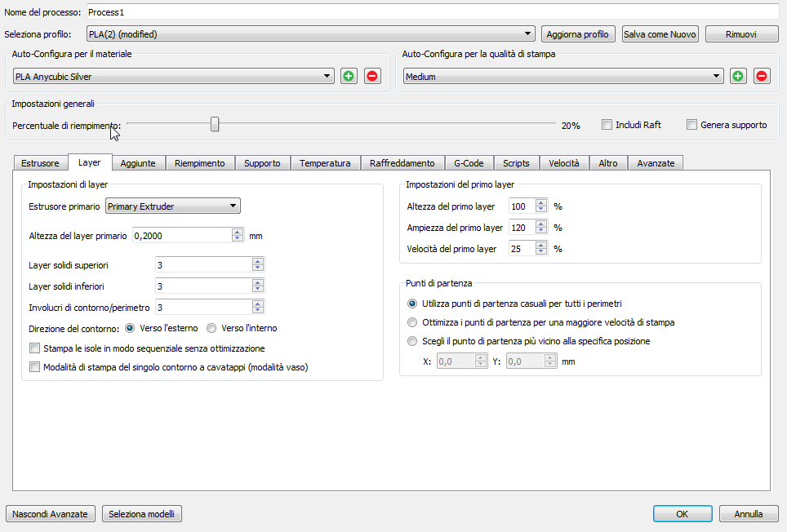Click Nascondi Avanzate button

[51, 514]
